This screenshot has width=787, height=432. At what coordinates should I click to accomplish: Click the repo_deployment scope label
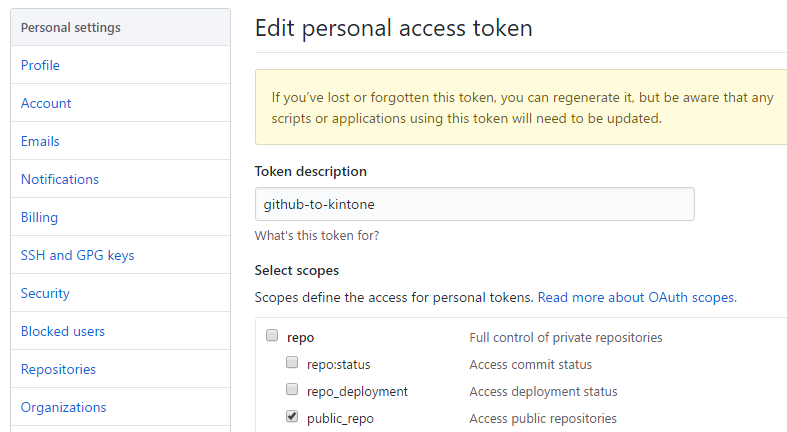(357, 391)
